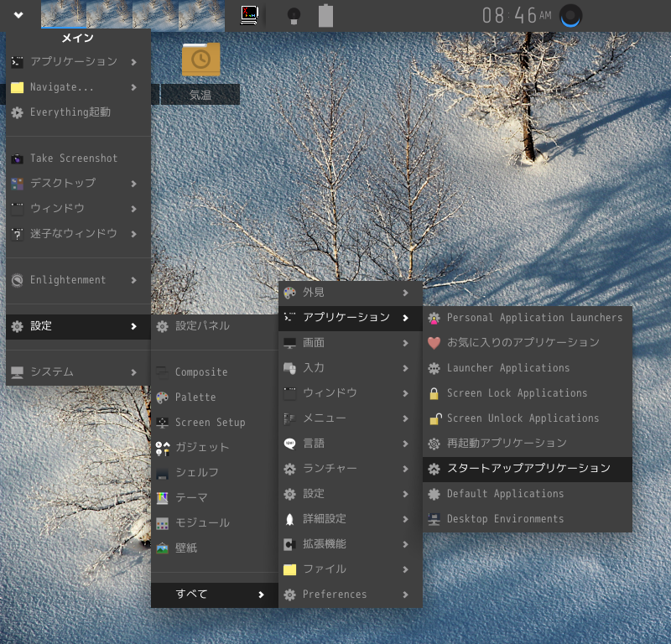Select Default Applications menu entry

pyautogui.click(x=528, y=494)
